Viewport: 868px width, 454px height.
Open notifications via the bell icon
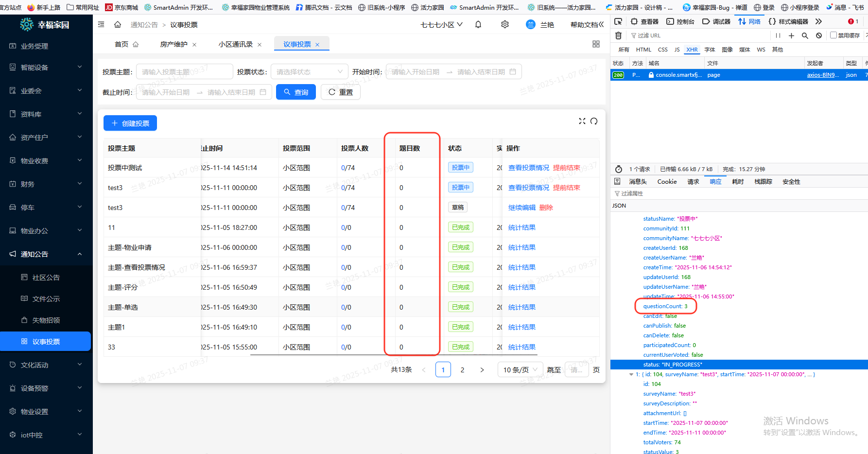(x=478, y=24)
